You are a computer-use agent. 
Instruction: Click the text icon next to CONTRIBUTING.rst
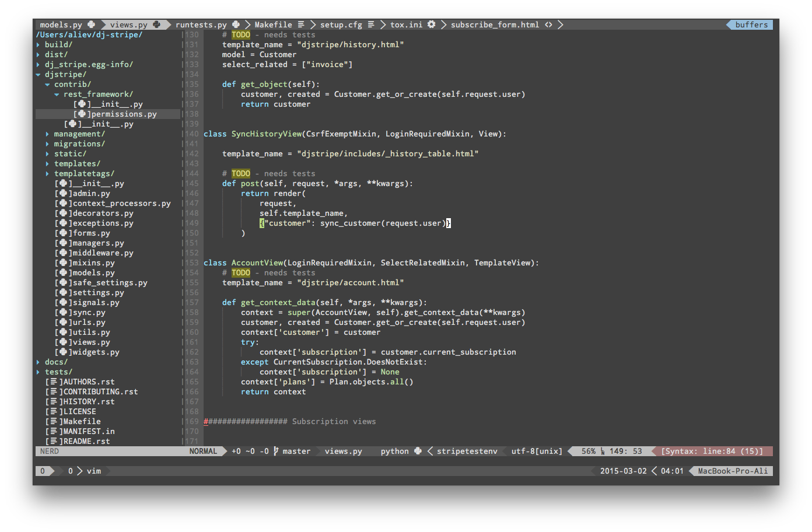tap(54, 391)
